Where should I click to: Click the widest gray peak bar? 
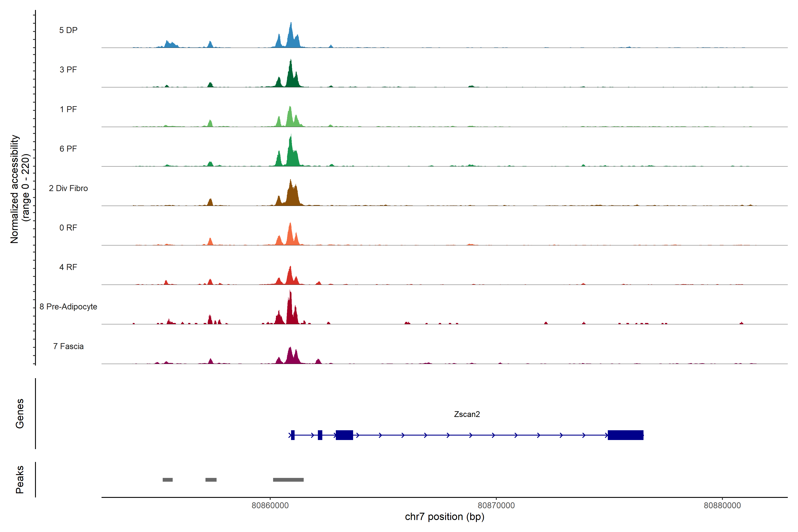point(288,480)
